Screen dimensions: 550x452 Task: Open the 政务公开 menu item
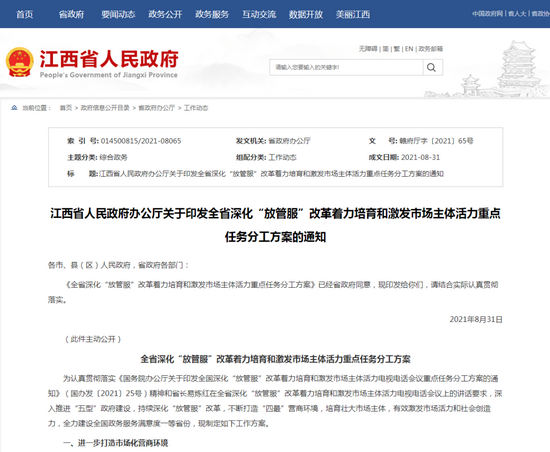(x=165, y=14)
